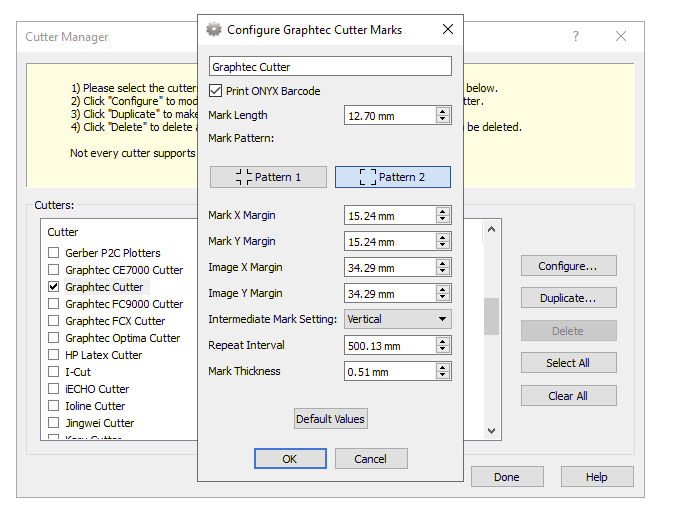The width and height of the screenshot is (673, 513).
Task: Close the Configure Graphtec Cutter Marks dialog
Action: pyautogui.click(x=448, y=29)
